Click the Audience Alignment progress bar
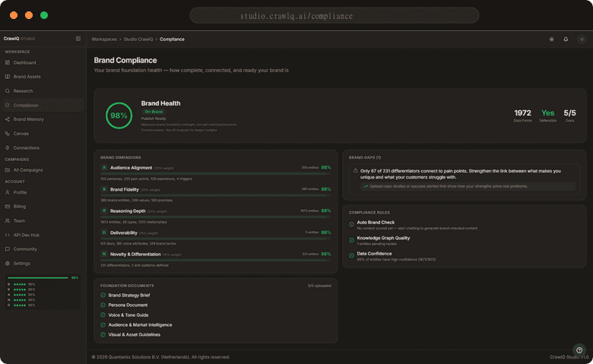The width and height of the screenshot is (593, 364). 216,174
